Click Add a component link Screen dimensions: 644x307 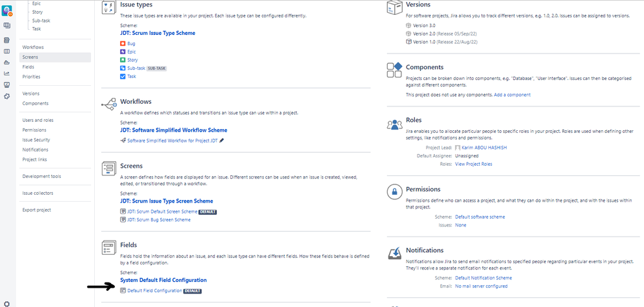512,95
